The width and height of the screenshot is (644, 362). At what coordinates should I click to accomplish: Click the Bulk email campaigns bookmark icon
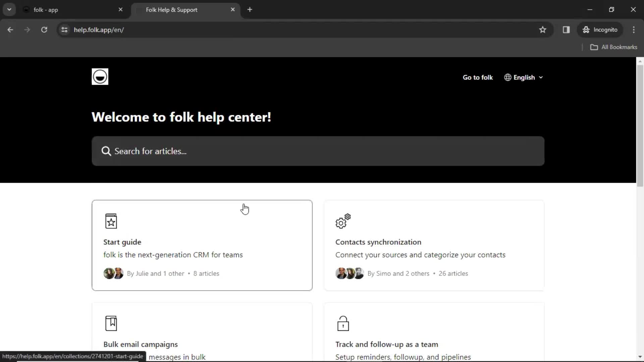tap(111, 323)
